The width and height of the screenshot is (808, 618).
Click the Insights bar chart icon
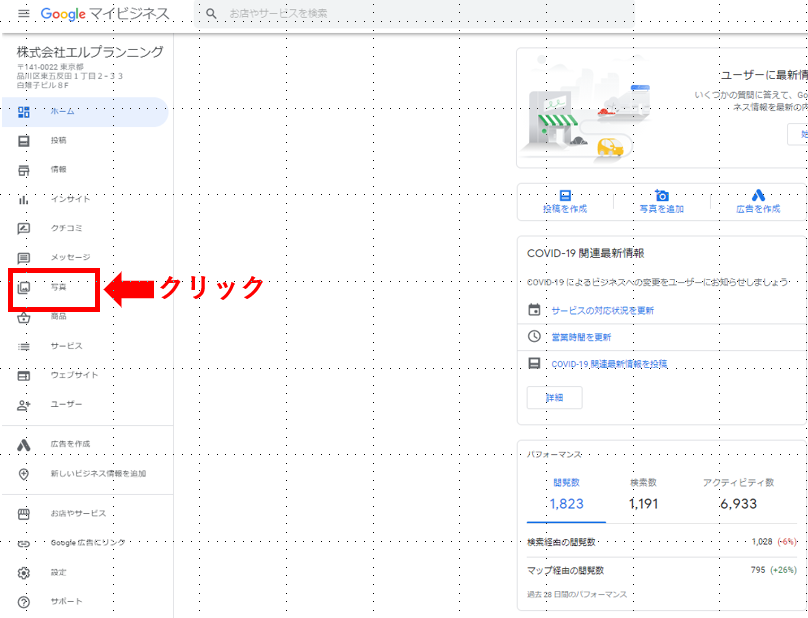click(24, 199)
